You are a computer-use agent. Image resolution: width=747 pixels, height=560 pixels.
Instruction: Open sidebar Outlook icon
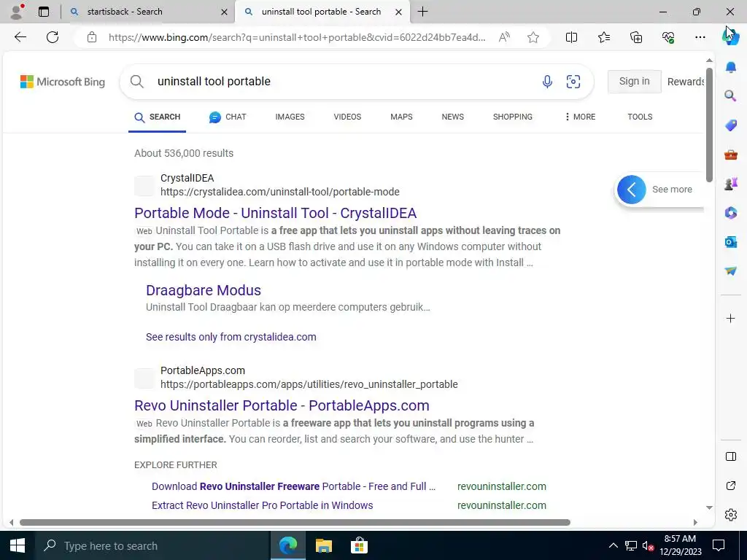pos(731,242)
